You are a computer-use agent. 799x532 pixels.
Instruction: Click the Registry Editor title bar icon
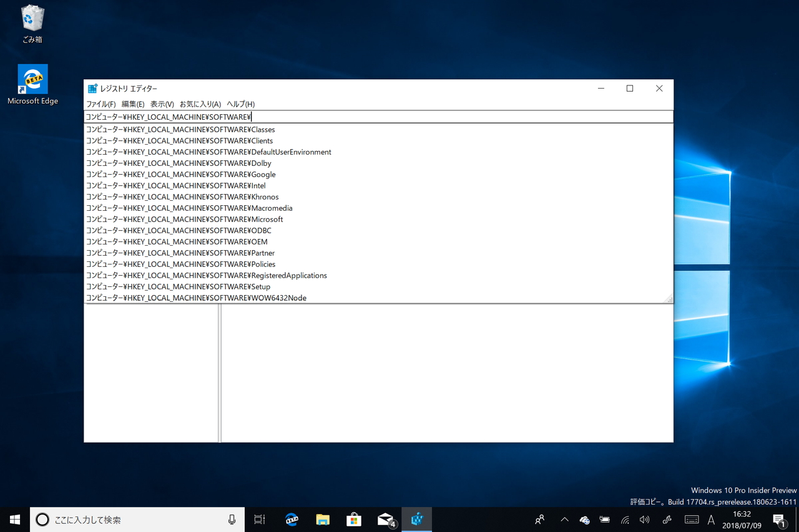[x=92, y=89]
